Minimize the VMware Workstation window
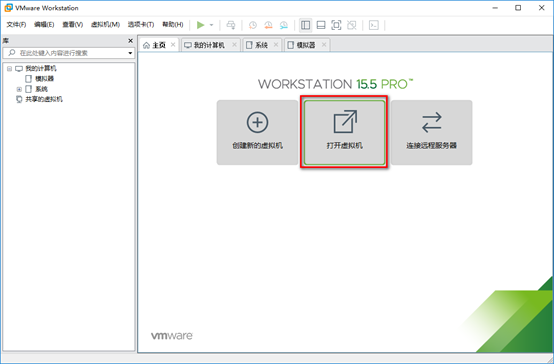The image size is (554, 364). (x=495, y=8)
